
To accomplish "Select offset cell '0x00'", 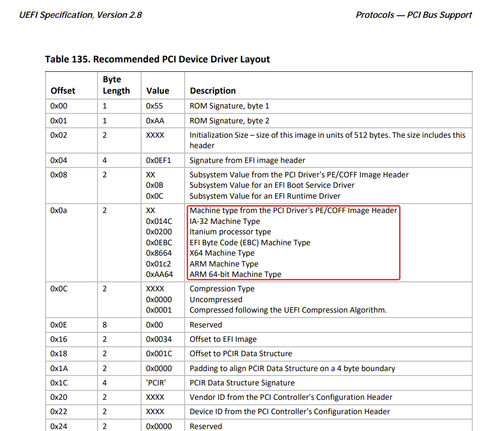I will (59, 106).
